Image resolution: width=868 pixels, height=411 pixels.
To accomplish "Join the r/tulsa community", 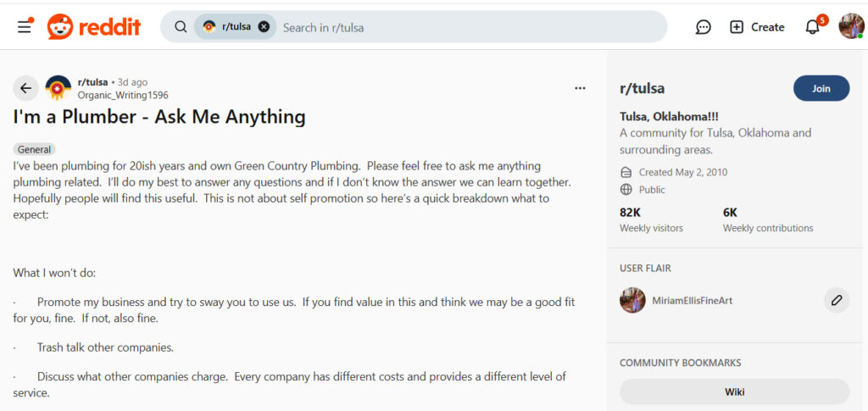I will click(x=821, y=88).
